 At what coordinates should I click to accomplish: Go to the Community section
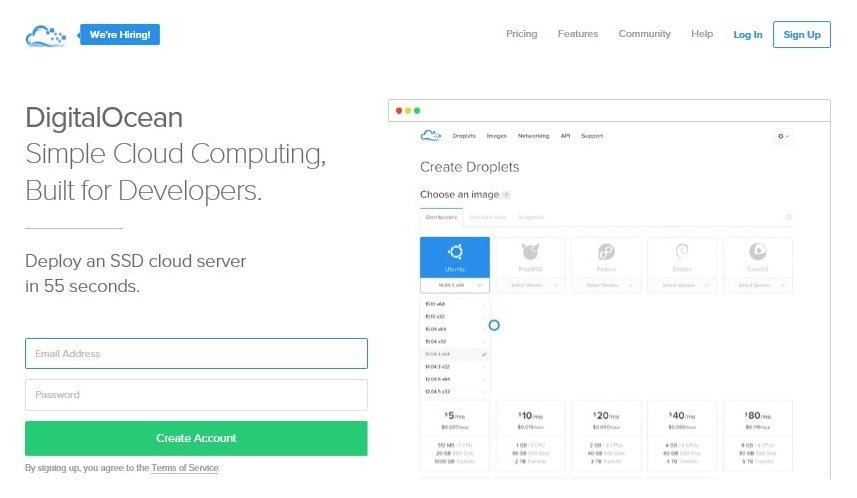coord(644,34)
